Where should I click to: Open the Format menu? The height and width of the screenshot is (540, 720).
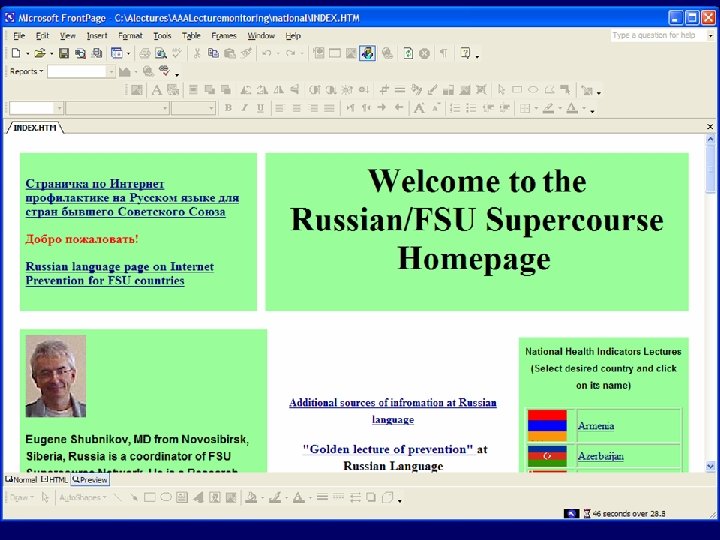(x=130, y=35)
